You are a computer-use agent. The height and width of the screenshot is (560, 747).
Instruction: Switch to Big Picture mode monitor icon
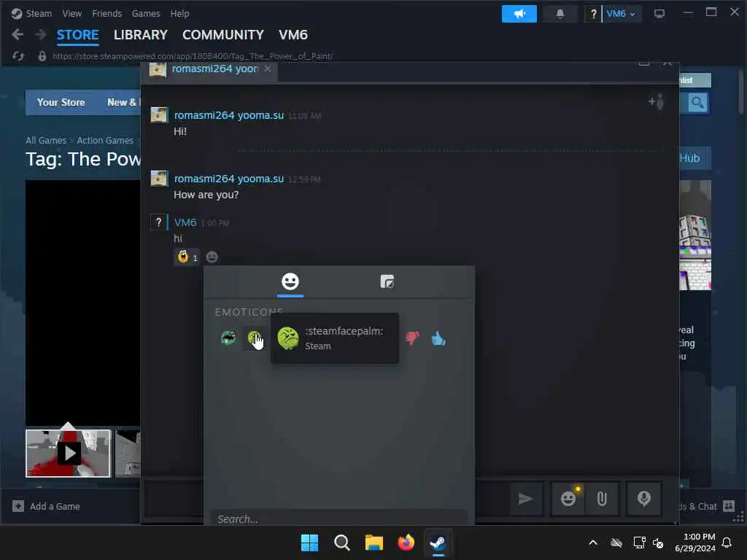[659, 14]
